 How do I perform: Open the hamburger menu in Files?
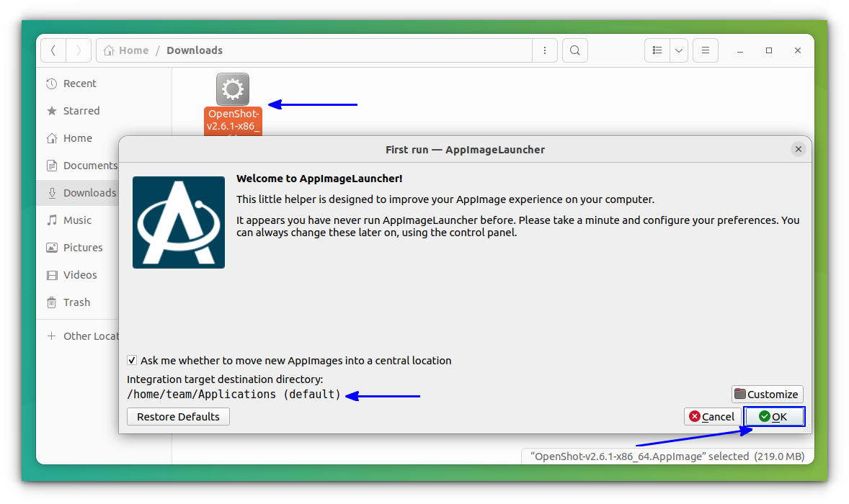(x=705, y=50)
